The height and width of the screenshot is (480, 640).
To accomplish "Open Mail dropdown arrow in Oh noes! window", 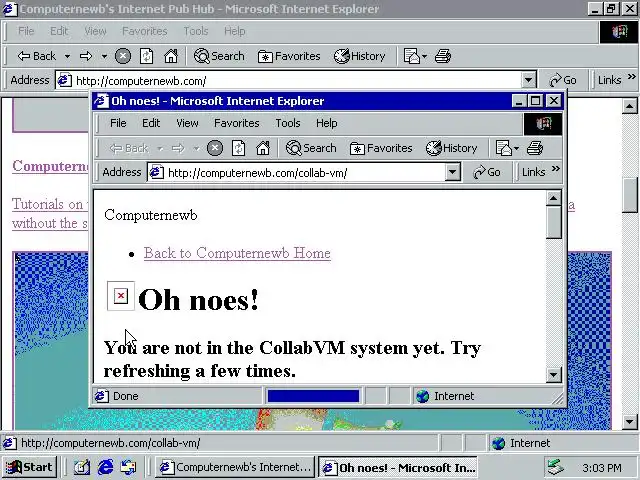I will [516, 148].
